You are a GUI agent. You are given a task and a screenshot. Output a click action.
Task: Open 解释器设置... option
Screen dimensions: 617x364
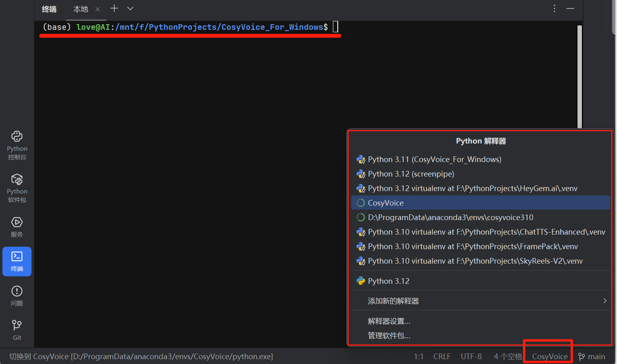tap(481, 321)
